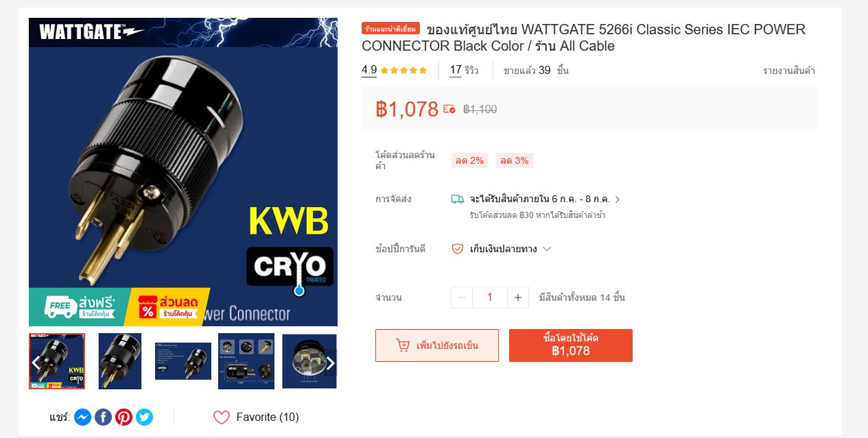This screenshot has width=868, height=438.
Task: Decrease quantity with minus button
Action: (462, 297)
